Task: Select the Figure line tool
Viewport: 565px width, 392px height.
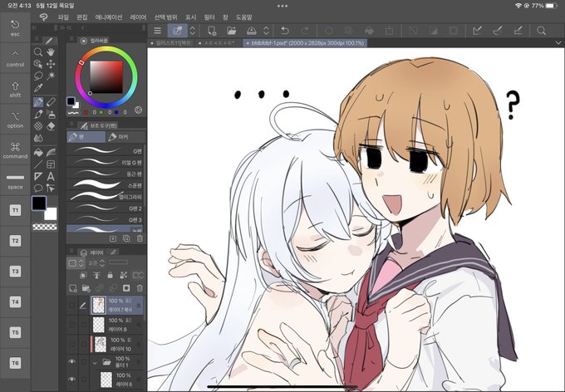Action: click(38, 164)
